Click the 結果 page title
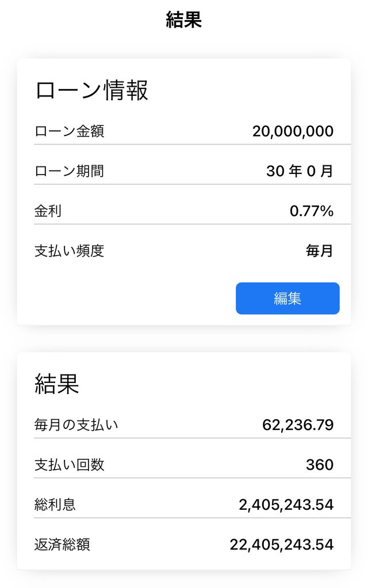The image size is (368, 588). (183, 21)
